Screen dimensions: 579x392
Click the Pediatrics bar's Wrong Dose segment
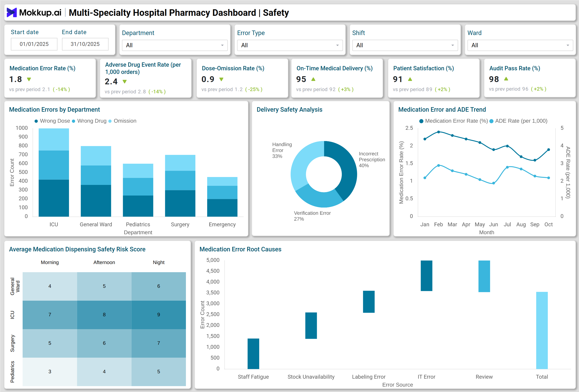click(138, 206)
